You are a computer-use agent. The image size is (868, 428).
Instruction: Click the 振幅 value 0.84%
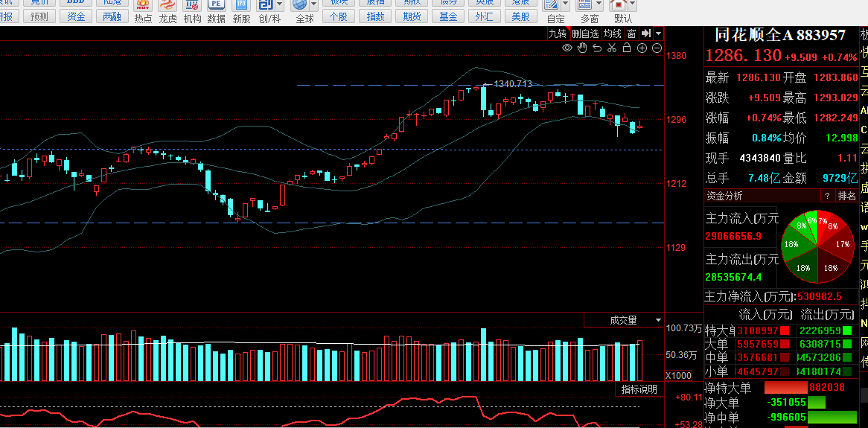[767, 138]
